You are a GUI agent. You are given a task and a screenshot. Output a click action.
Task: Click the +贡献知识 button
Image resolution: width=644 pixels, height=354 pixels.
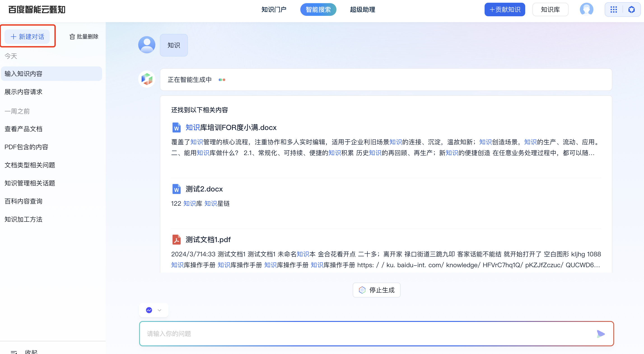504,9
